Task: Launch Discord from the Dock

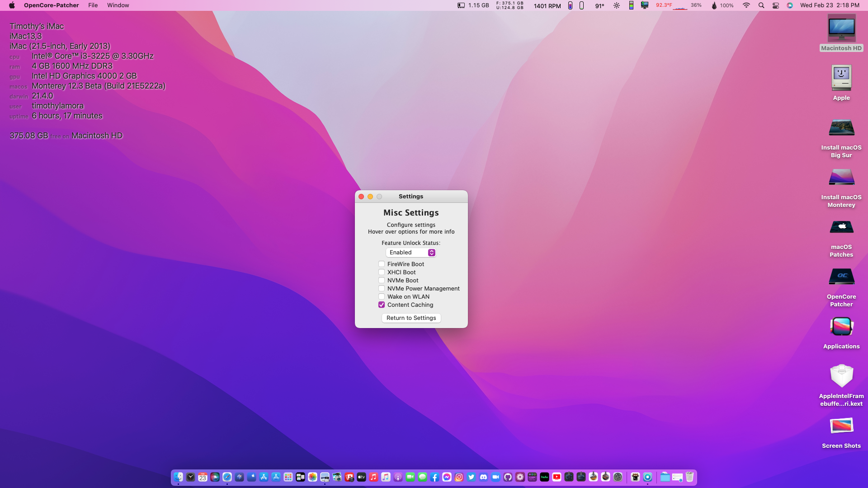Action: coord(483,477)
